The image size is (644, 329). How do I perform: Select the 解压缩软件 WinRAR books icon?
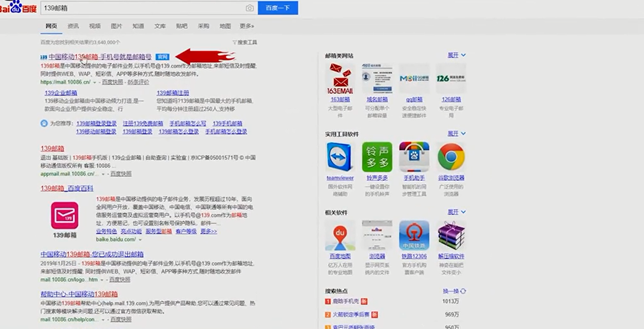pos(451,235)
